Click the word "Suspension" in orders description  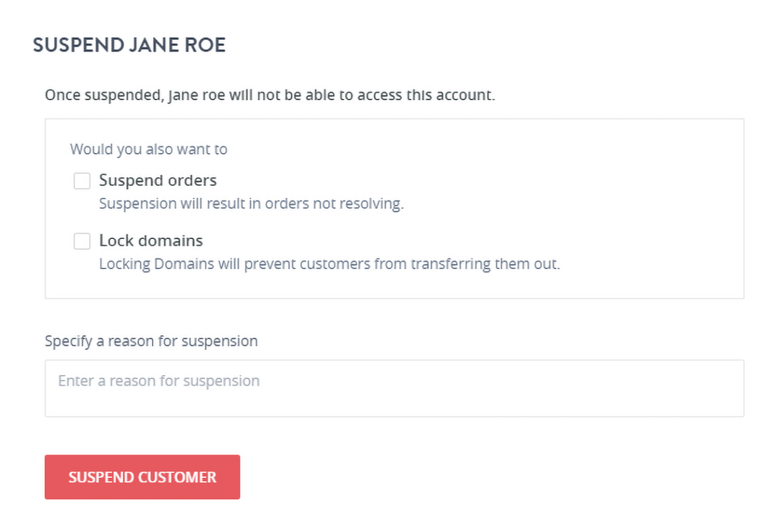pyautogui.click(x=131, y=204)
